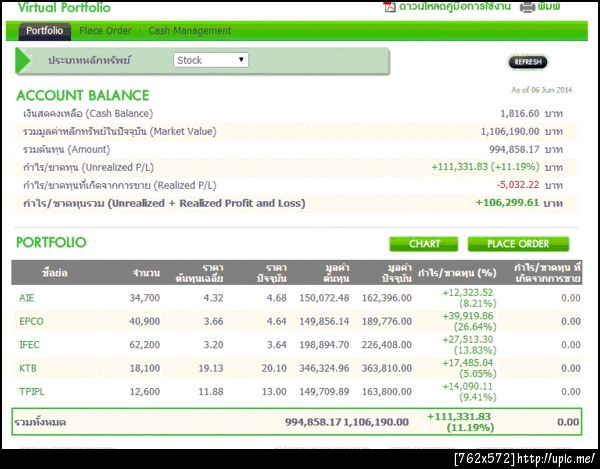This screenshot has height=469, width=600.
Task: Click Cash Balance row label
Action: pos(88,114)
